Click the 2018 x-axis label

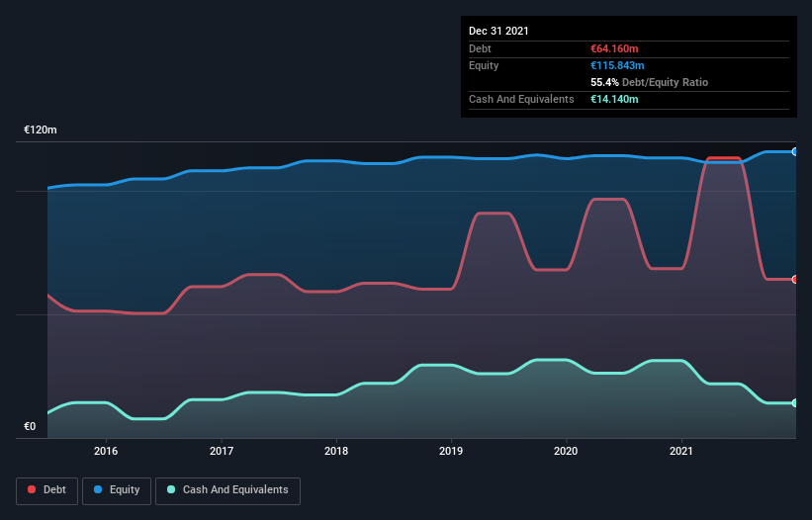pos(336,451)
